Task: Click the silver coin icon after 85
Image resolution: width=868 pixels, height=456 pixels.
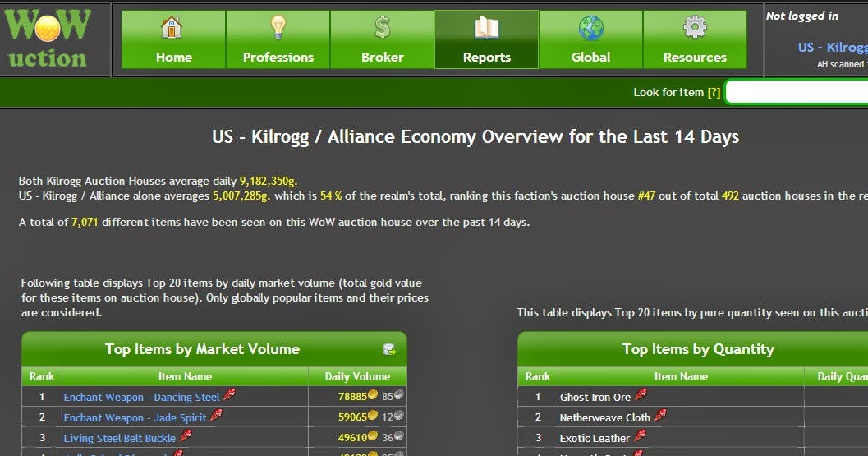Action: tap(398, 395)
